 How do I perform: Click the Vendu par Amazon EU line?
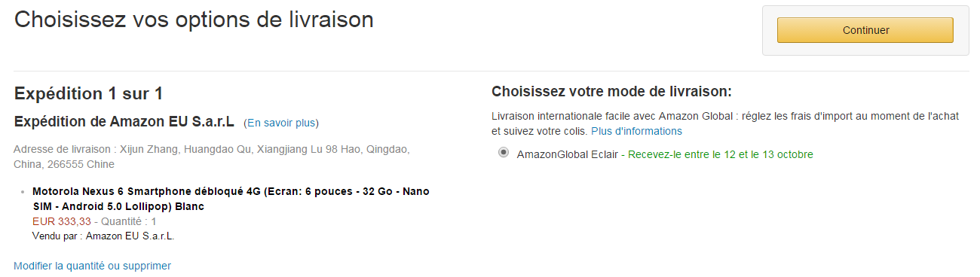pyautogui.click(x=103, y=236)
